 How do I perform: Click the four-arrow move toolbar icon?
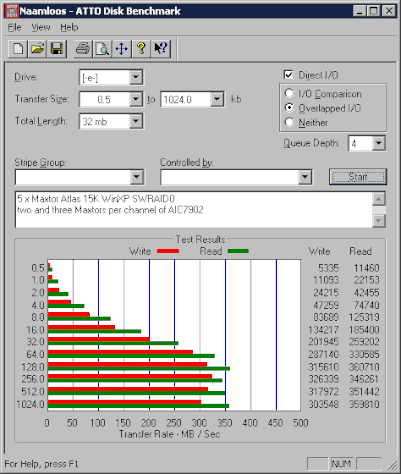121,49
